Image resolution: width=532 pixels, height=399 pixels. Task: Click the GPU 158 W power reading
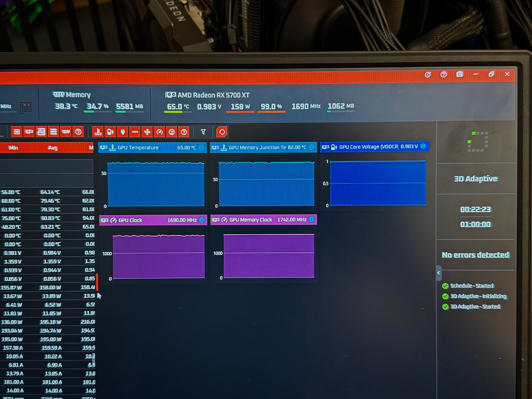pyautogui.click(x=240, y=107)
